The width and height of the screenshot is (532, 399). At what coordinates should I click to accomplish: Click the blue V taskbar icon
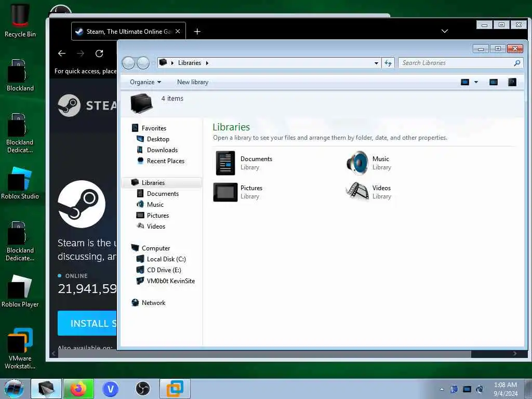pos(111,389)
